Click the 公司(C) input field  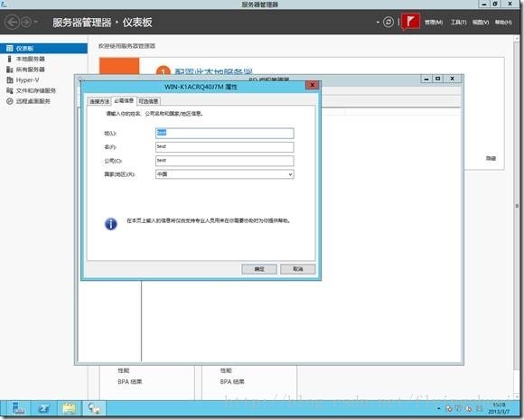pyautogui.click(x=225, y=161)
